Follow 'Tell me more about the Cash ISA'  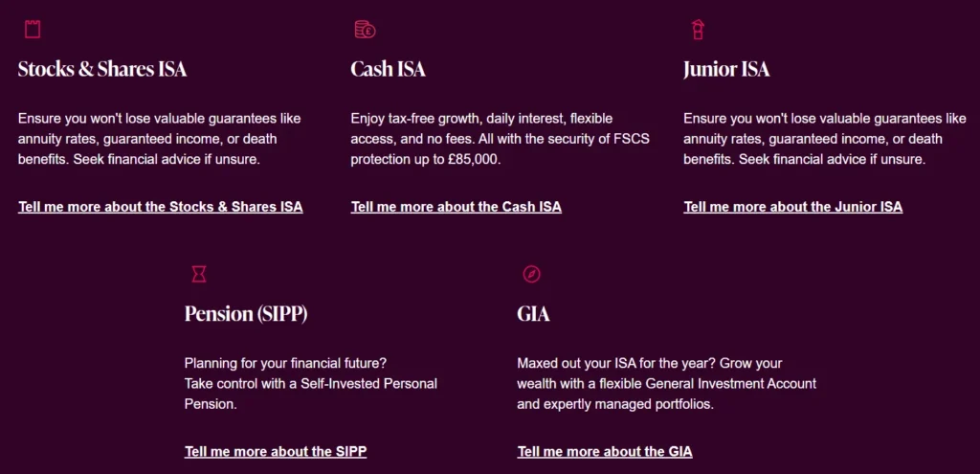pyautogui.click(x=456, y=207)
